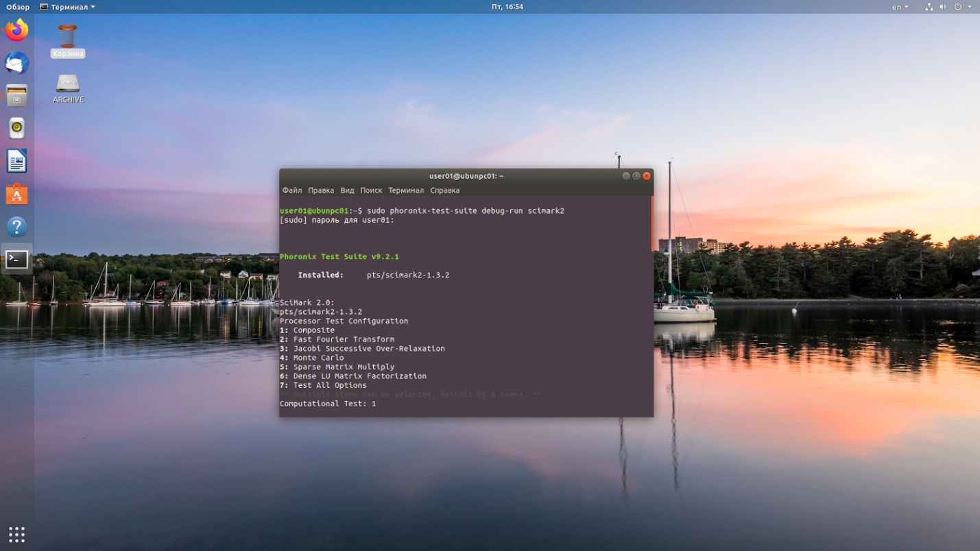Open the Правка menu in terminal

[321, 191]
